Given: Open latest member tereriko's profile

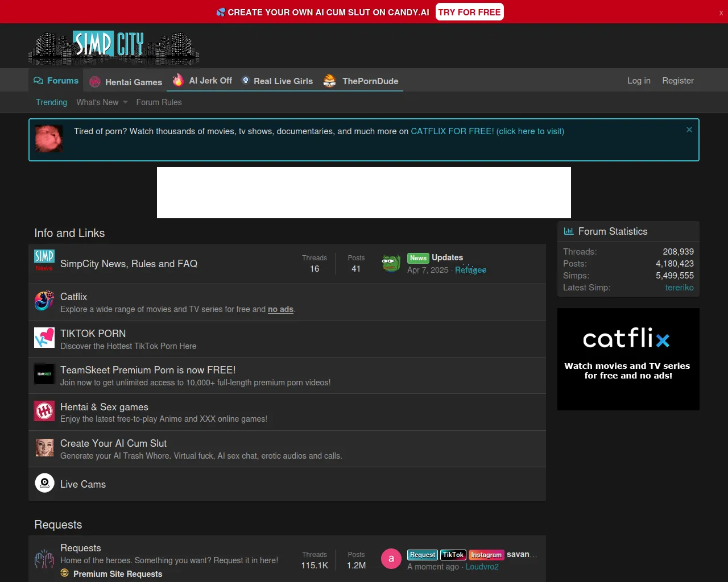Looking at the screenshot, I should (x=679, y=288).
